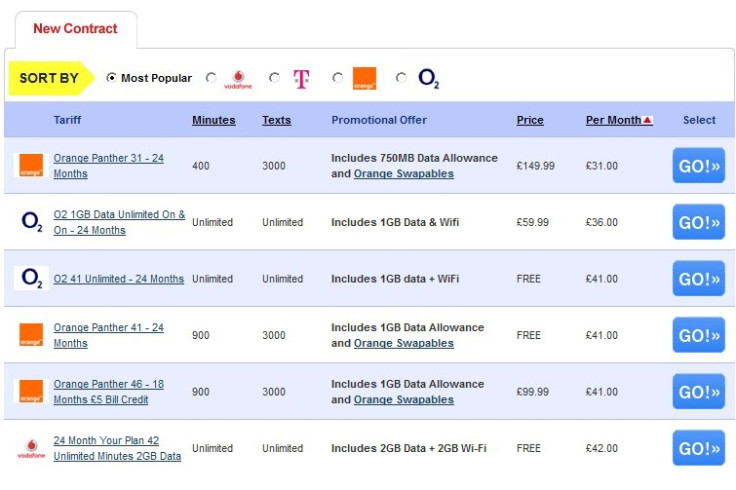Viewport: 736px width, 490px height.
Task: Sort the table by the Texts column
Action: pos(276,120)
